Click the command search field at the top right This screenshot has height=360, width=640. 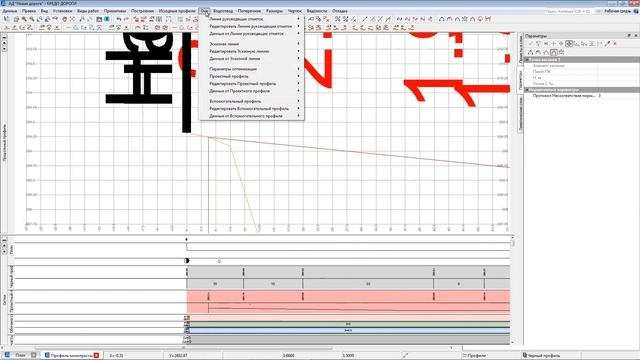point(569,11)
